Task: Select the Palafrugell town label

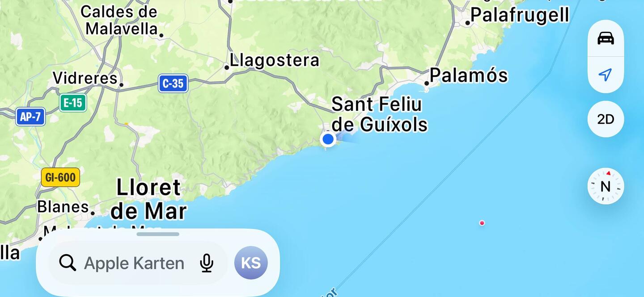Action: click(x=520, y=15)
